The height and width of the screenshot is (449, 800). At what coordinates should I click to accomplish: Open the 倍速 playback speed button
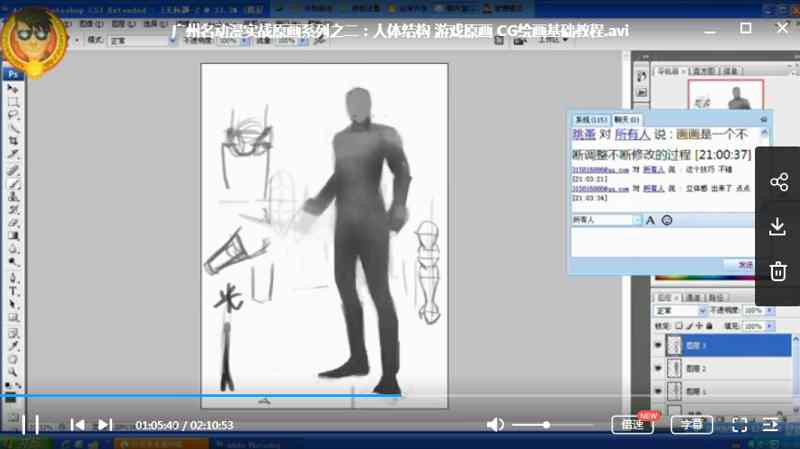(632, 425)
